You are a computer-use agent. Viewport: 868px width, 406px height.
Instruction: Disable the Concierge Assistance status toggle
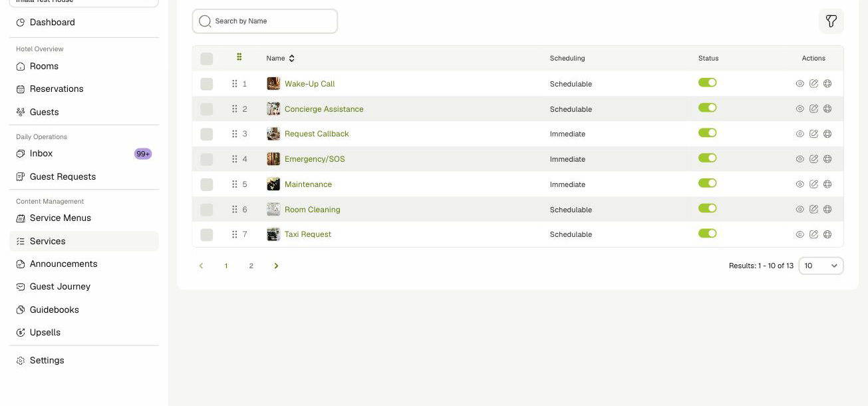click(707, 108)
